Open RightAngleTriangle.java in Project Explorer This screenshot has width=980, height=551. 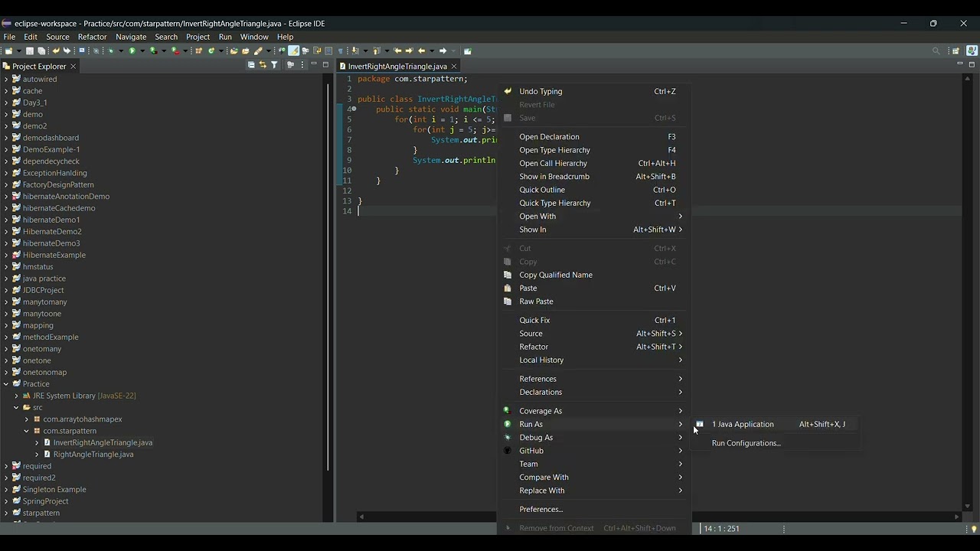click(x=93, y=455)
